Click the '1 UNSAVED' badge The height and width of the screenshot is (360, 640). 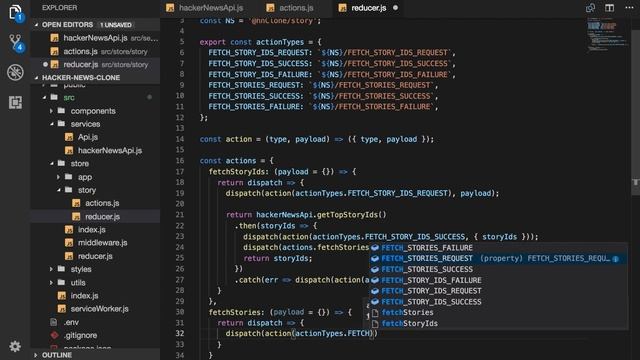[x=116, y=25]
